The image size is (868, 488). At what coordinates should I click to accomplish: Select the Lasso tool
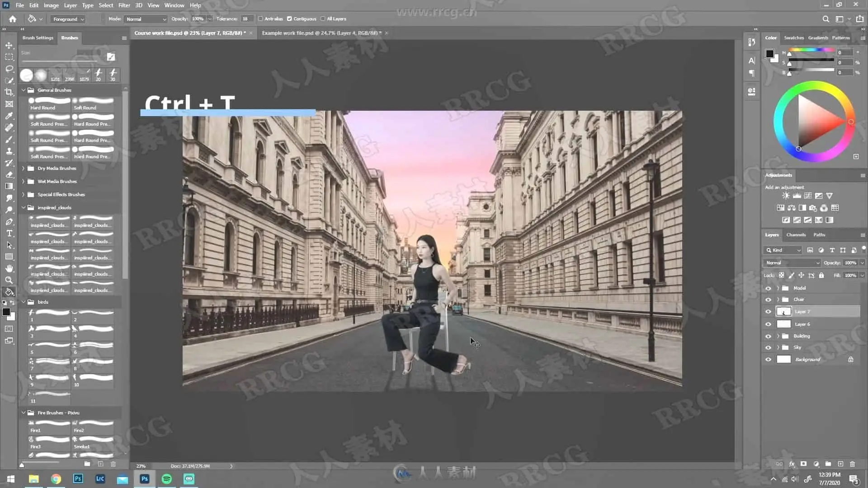coord(9,69)
